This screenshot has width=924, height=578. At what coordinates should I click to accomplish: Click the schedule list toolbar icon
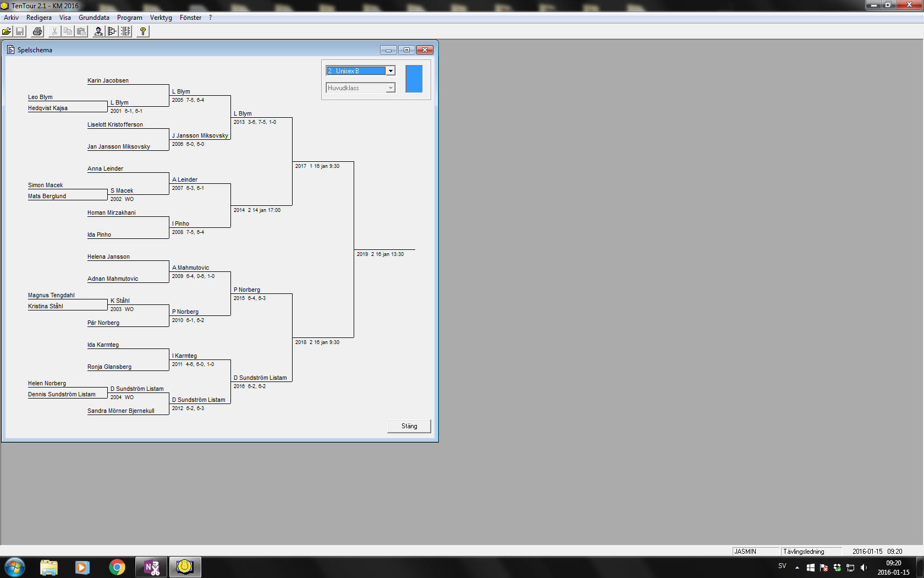pyautogui.click(x=126, y=31)
